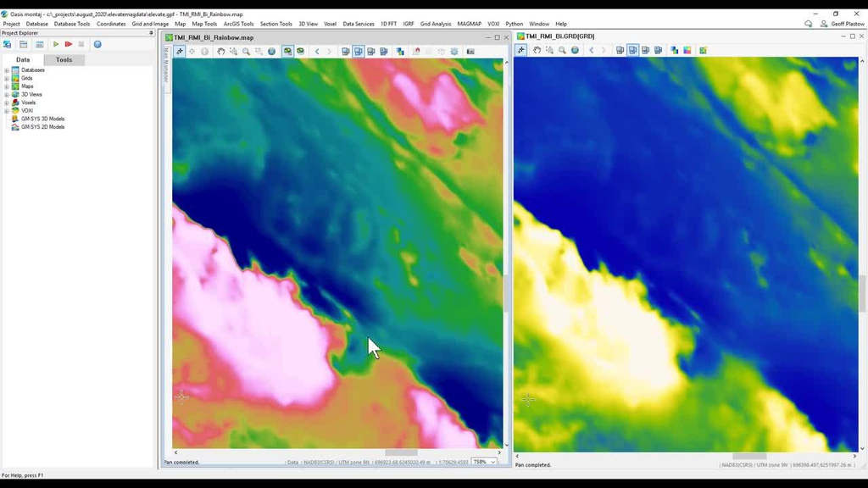Select GM-SYS 2D Models item
Viewport: 868px width, 488px height.
coord(42,127)
